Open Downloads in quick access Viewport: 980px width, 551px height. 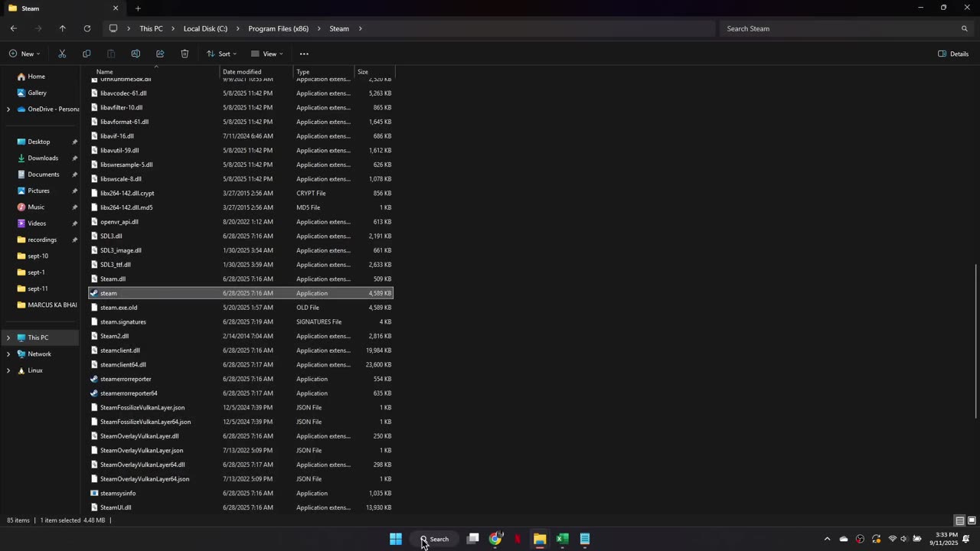coord(43,158)
